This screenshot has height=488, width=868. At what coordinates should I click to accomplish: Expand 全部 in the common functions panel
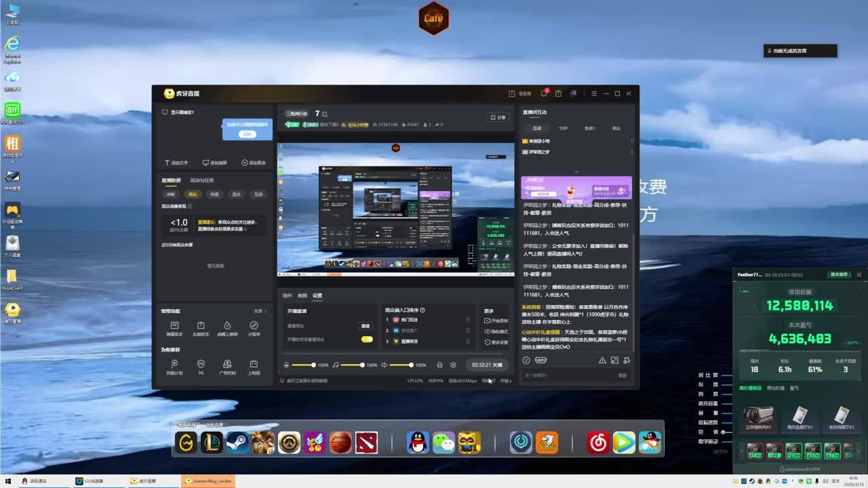pos(260,311)
